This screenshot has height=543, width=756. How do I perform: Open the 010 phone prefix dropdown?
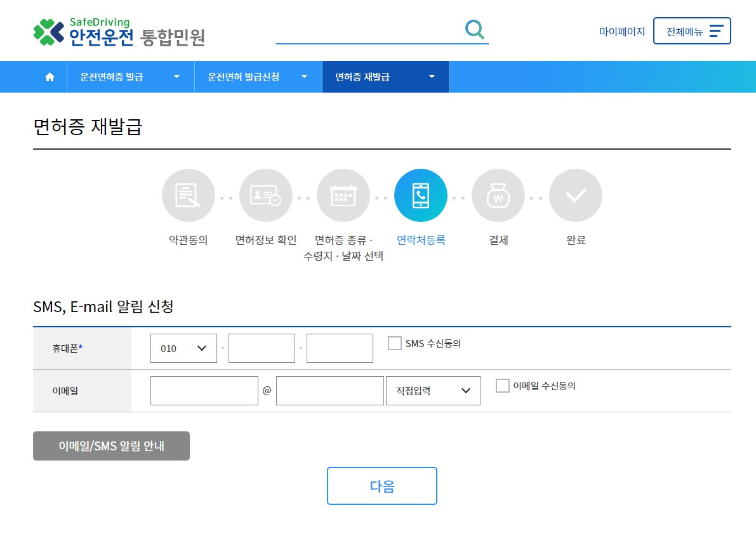183,348
